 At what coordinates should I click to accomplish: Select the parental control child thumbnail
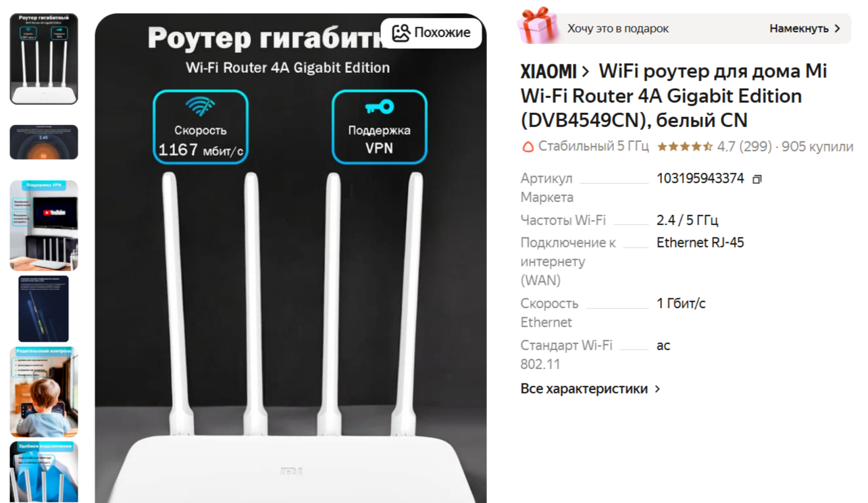pos(44,392)
